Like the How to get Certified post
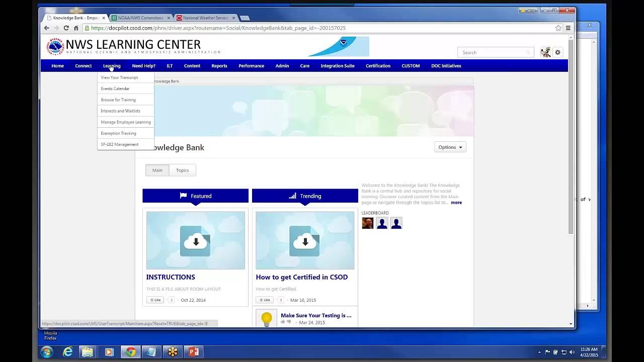Screen dimensions: 644x362 click(264, 300)
